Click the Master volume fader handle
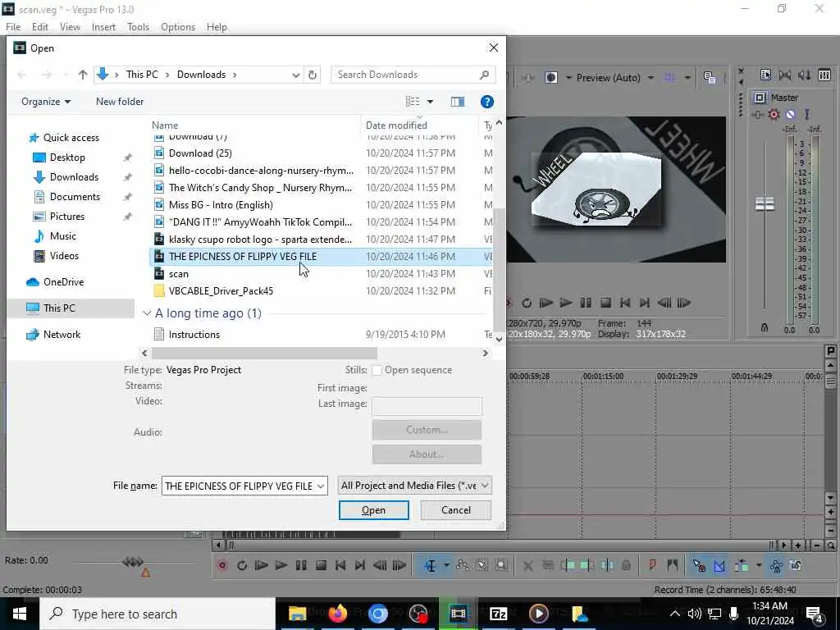The image size is (840, 630). 765,203
